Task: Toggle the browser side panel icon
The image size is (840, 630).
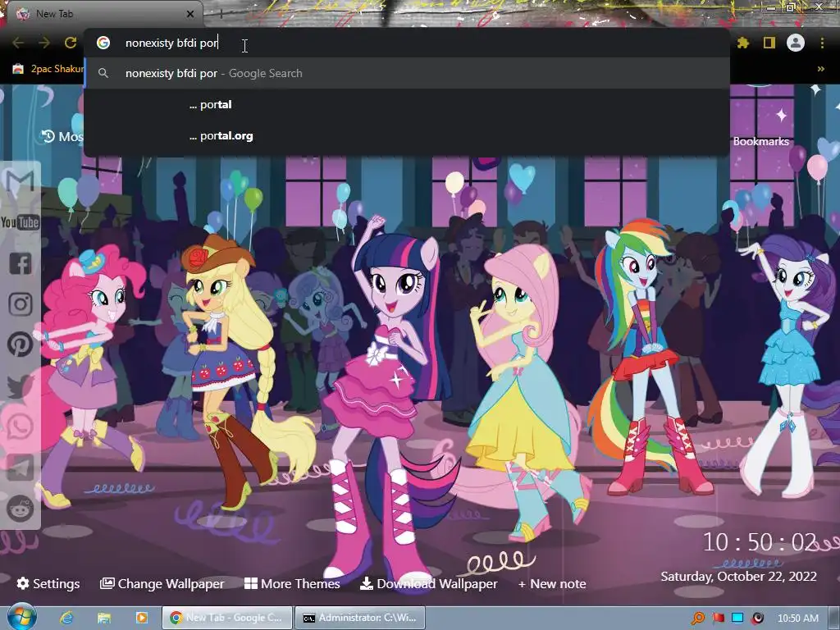Action: point(769,43)
